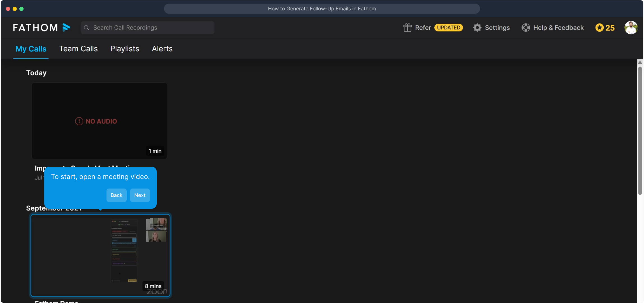Click the macOS green fullscreen dot

pos(22,9)
